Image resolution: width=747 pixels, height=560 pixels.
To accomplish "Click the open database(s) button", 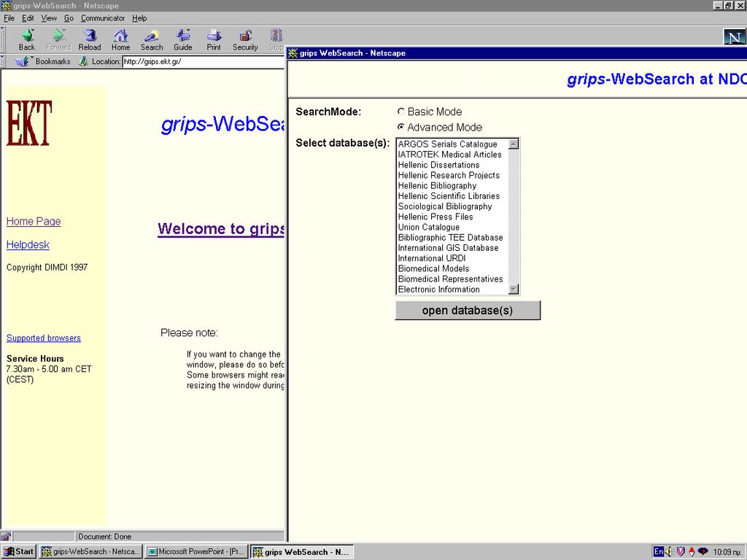I will pyautogui.click(x=468, y=311).
